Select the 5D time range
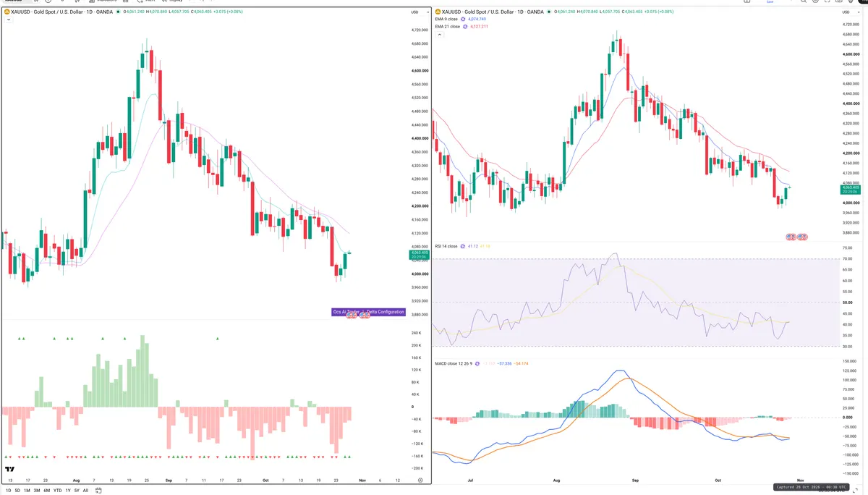The image size is (868, 495). pyautogui.click(x=17, y=491)
